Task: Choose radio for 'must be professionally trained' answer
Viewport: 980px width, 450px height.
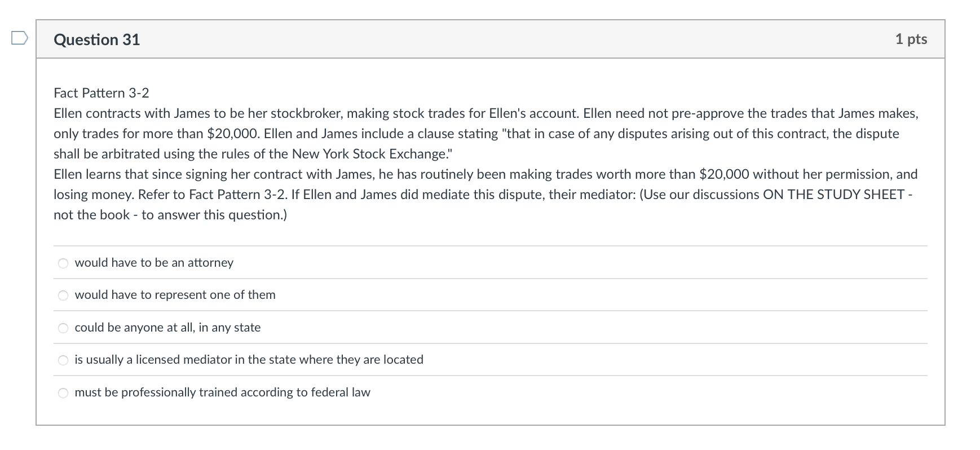Action: click(x=64, y=393)
